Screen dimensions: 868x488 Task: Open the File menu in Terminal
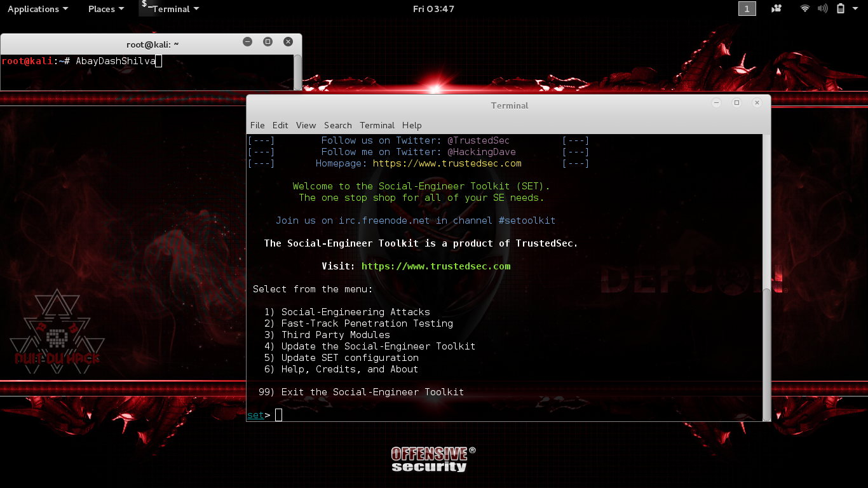pyautogui.click(x=257, y=125)
